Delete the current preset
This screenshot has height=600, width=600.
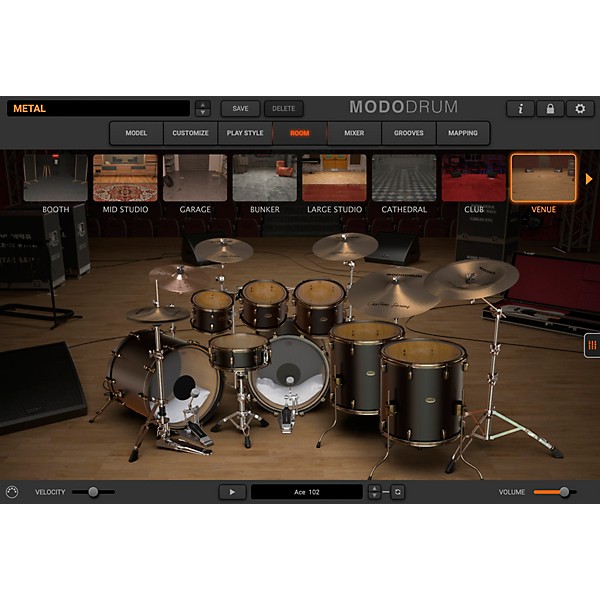click(284, 109)
